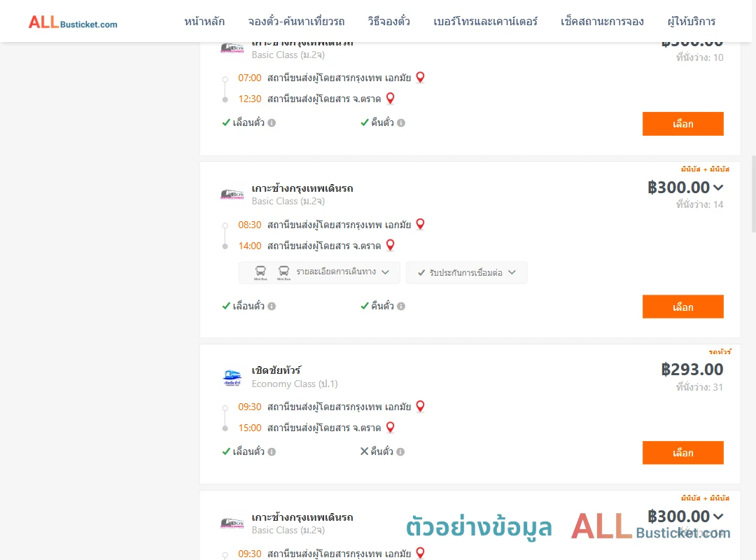Click the 15:00 arrival time
Image resolution: width=756 pixels, height=560 pixels.
tap(250, 428)
